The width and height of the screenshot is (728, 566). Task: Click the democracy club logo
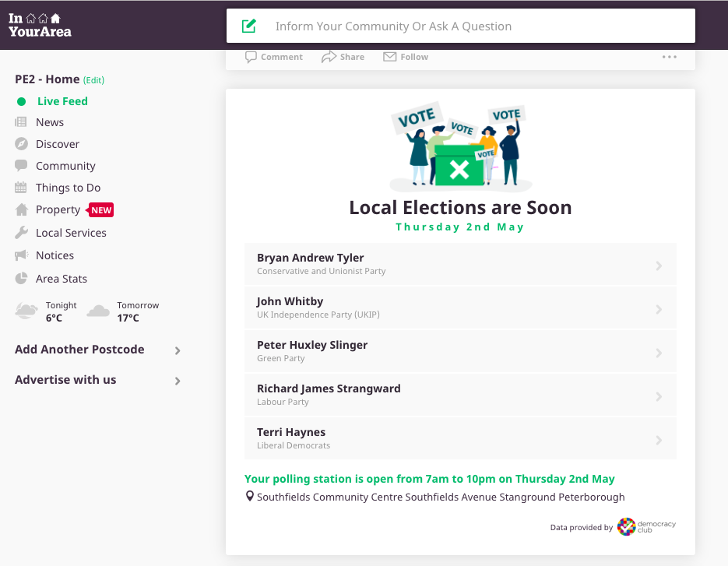coord(646,527)
